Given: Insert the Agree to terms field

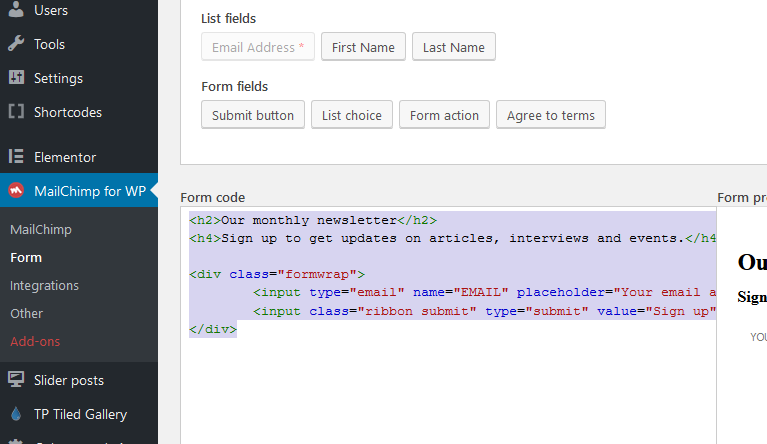Looking at the screenshot, I should pos(550,115).
